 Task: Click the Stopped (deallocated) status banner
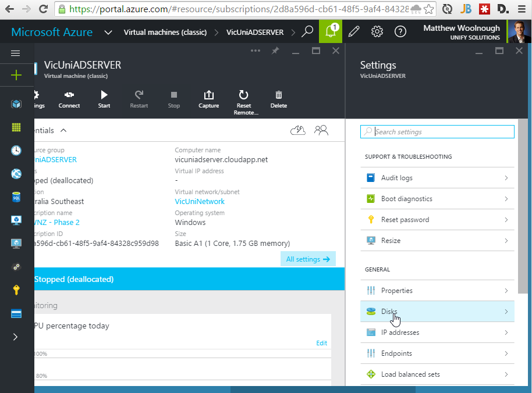(189, 279)
